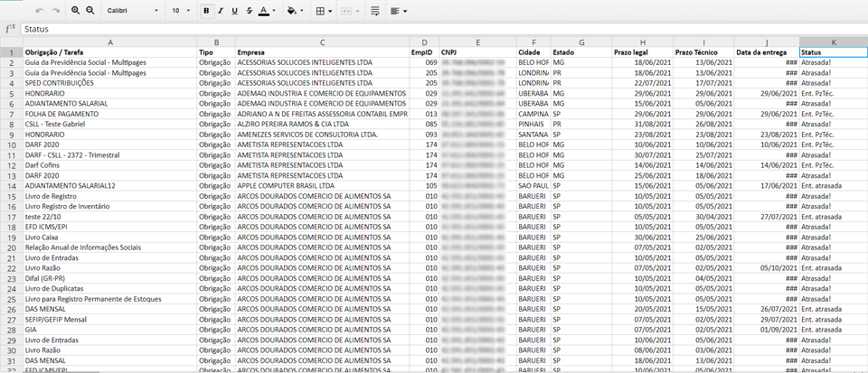Open the horizontal alignment dropdown
The height and width of the screenshot is (373, 868).
click(x=400, y=11)
